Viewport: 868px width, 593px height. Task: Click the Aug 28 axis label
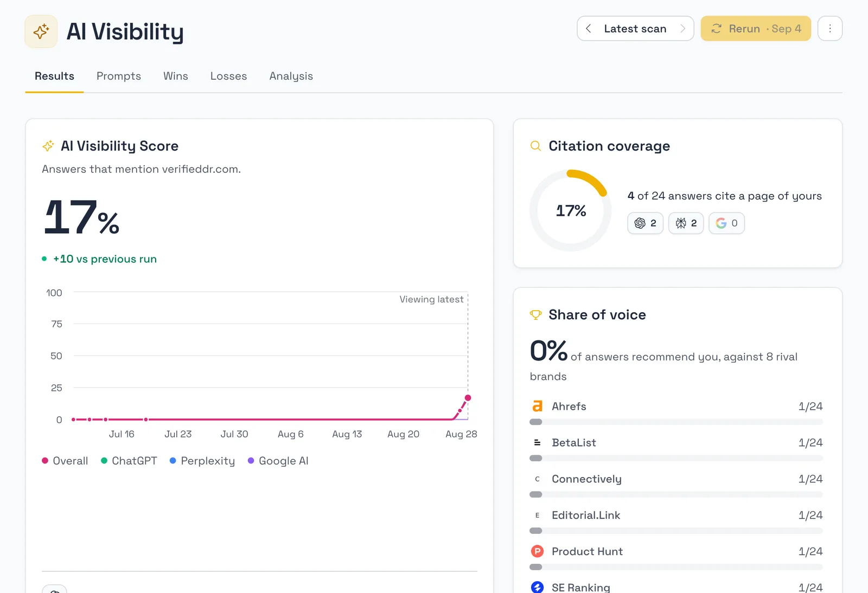coord(461,434)
